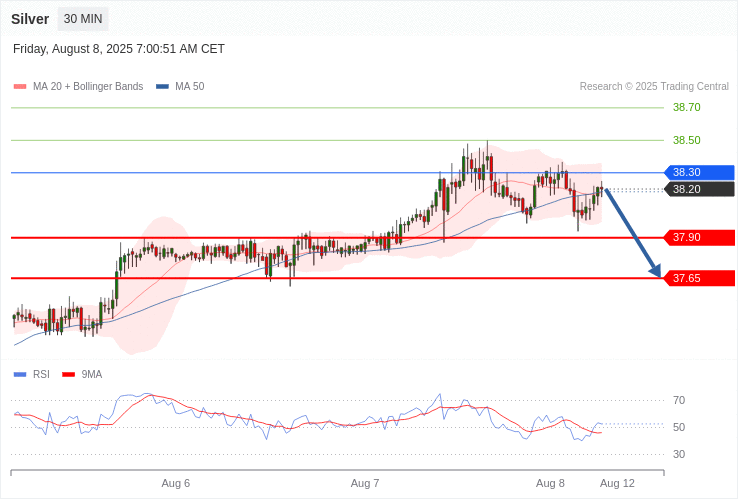The width and height of the screenshot is (738, 500).
Task: Click the MA 50 legend label
Action: 190,87
